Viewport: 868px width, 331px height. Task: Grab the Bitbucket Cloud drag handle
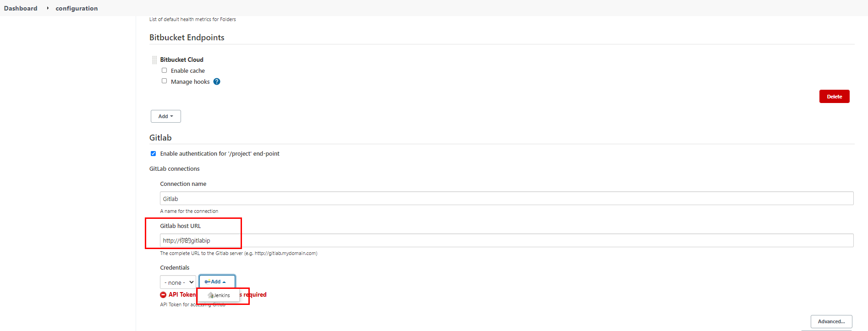(154, 60)
